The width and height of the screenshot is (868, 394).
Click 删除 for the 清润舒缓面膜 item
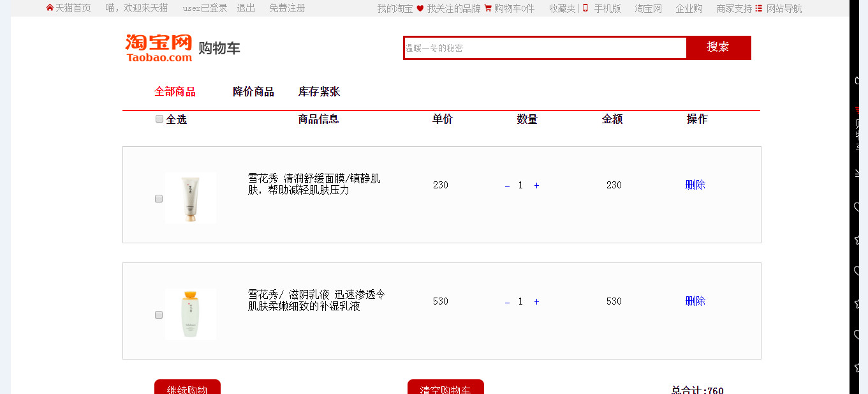point(695,185)
